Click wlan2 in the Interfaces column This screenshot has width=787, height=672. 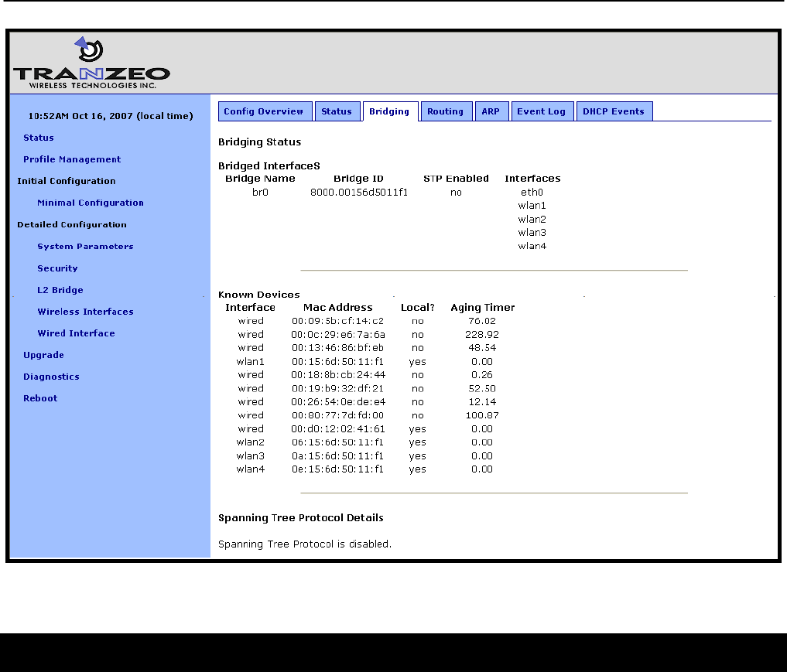point(532,219)
